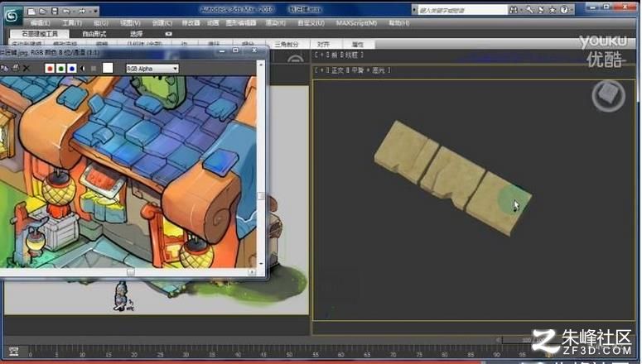Toggle the alpha channel display half-circle icon
Screen dimensions: 642x364
pos(83,69)
